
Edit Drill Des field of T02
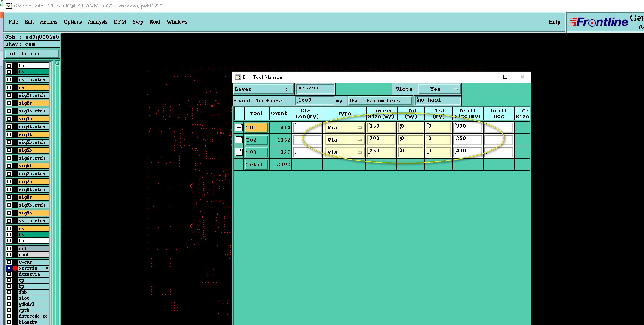(x=499, y=140)
